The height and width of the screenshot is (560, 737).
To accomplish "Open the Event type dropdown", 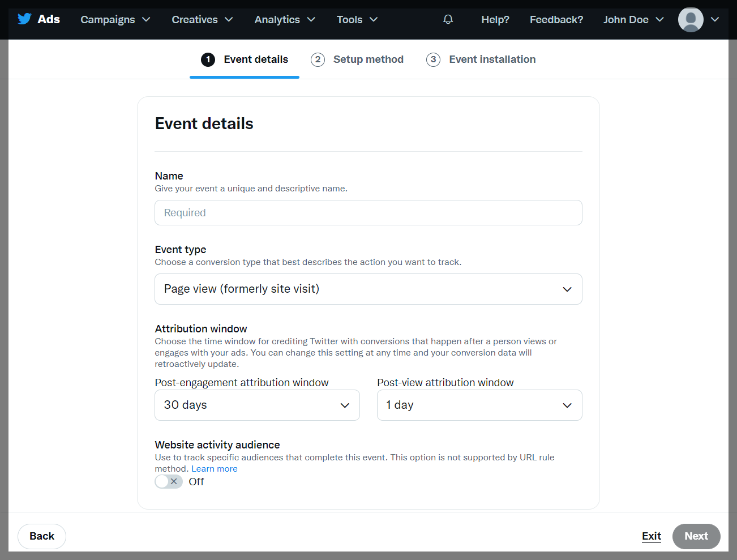I will 368,289.
